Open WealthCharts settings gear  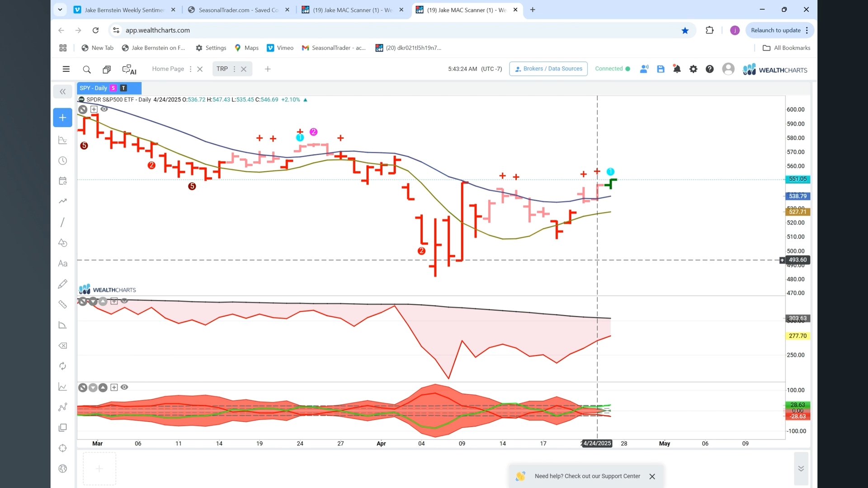pyautogui.click(x=693, y=69)
